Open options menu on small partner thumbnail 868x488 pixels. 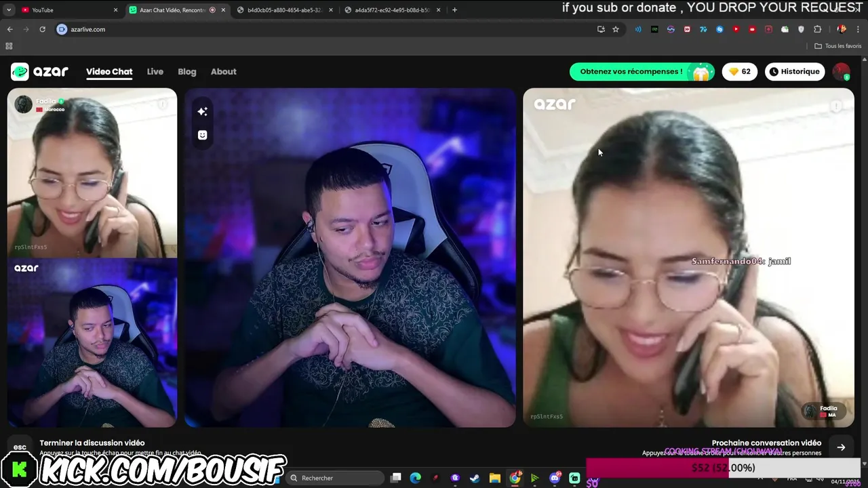point(163,104)
